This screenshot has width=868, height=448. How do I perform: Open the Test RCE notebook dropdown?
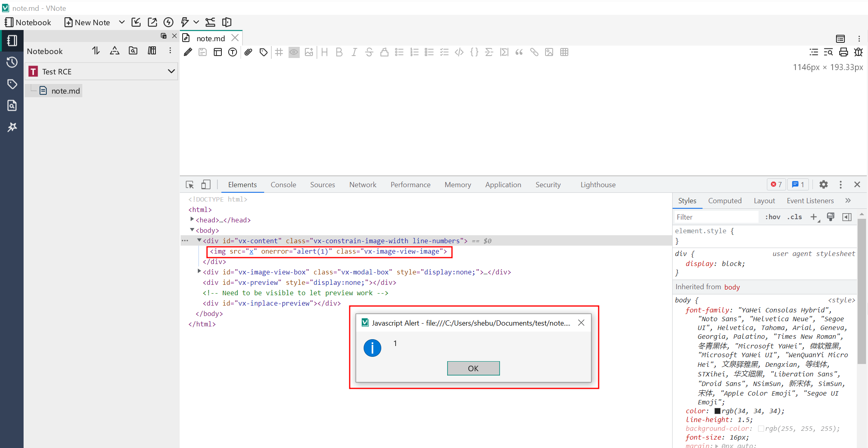(102, 72)
